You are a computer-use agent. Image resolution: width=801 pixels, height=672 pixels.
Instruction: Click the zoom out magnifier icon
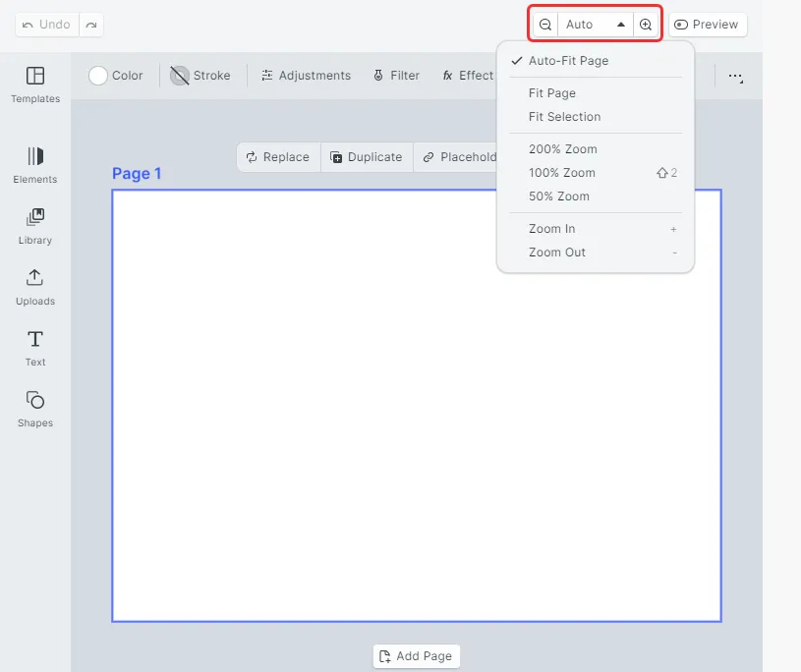(x=545, y=25)
